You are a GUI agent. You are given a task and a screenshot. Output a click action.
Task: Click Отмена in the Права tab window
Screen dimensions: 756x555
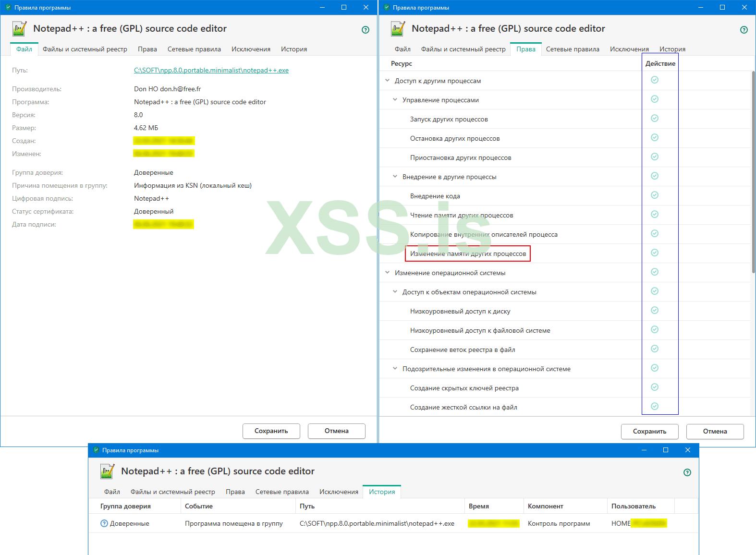(x=715, y=431)
